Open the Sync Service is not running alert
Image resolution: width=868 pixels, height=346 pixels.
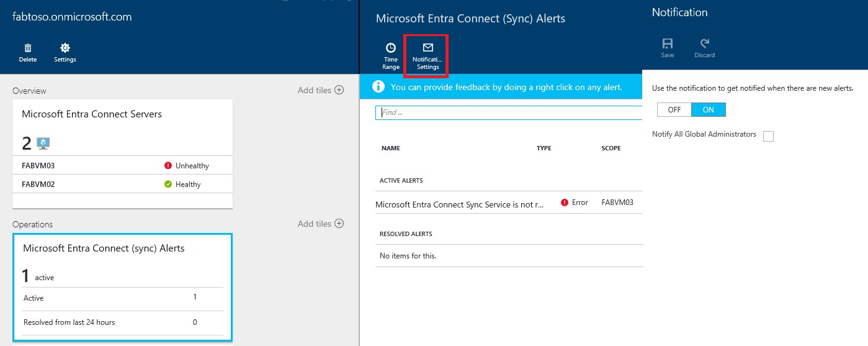(460, 204)
